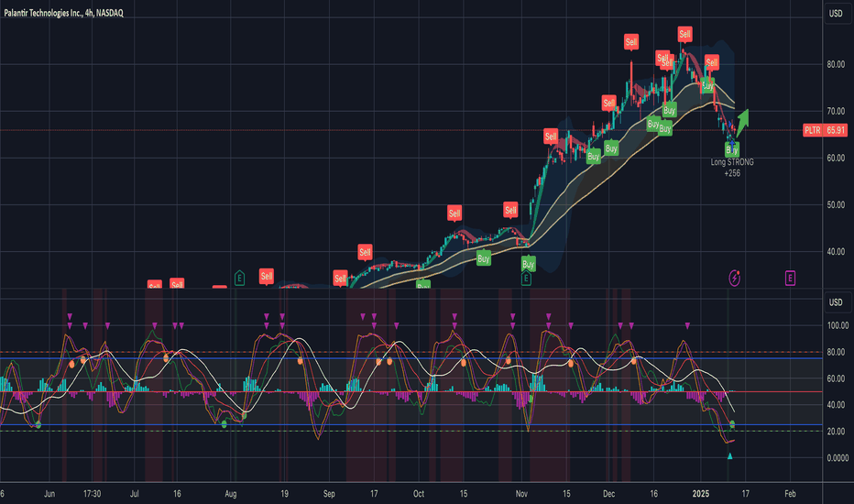
Task: Select the Sell label in mid-October
Action: [454, 213]
